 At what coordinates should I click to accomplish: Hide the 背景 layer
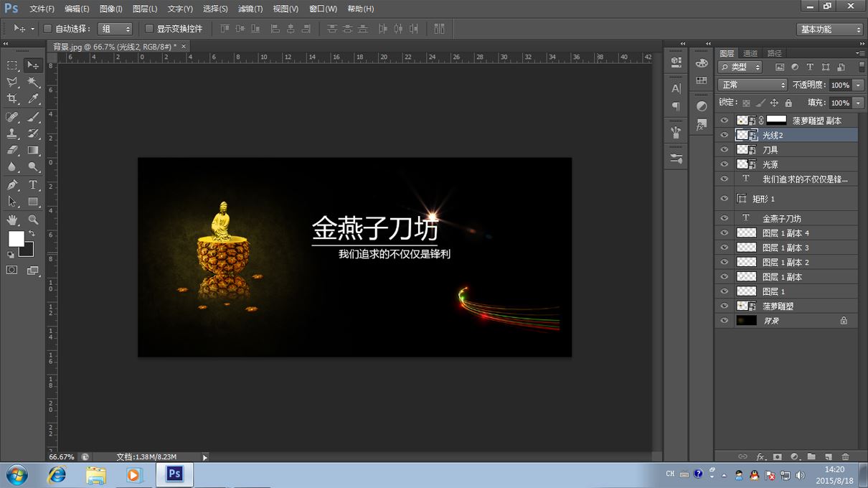(724, 321)
